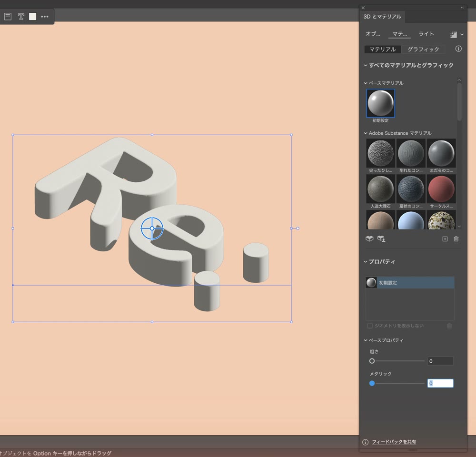Screen dimensions: 476x457
Task: Click the trash icon below the material list
Action: click(456, 239)
